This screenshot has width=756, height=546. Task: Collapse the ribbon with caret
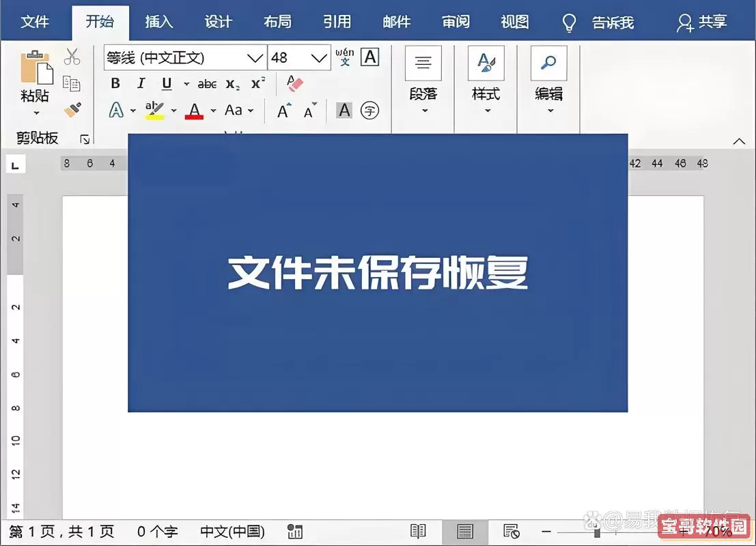pos(739,141)
